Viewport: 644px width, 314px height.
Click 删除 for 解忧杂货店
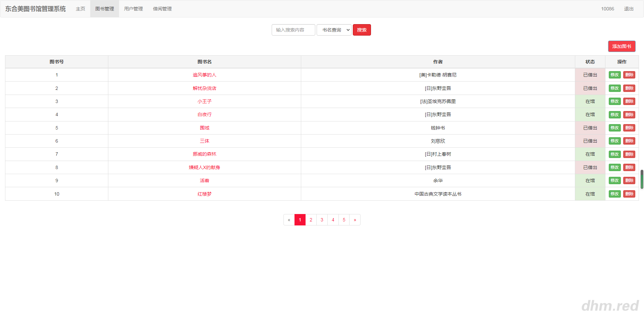tap(629, 88)
